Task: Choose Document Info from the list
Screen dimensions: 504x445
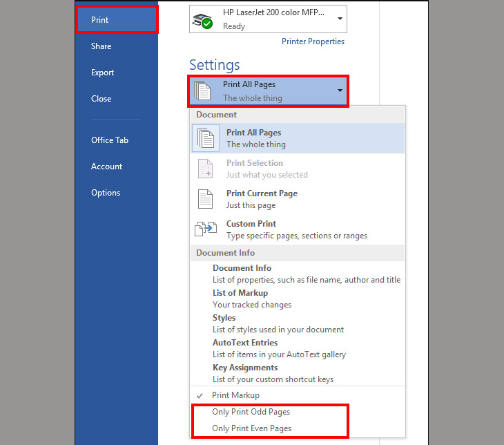Action: coord(242,268)
